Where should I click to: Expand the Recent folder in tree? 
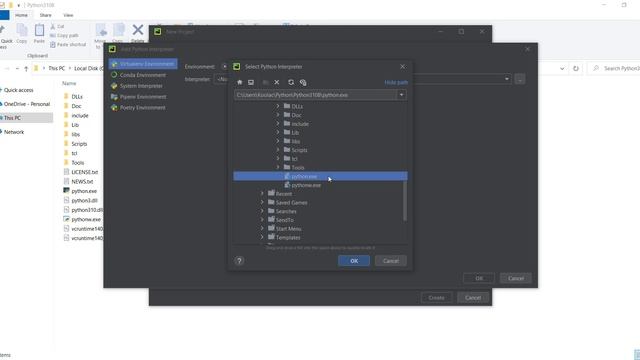coord(262,193)
